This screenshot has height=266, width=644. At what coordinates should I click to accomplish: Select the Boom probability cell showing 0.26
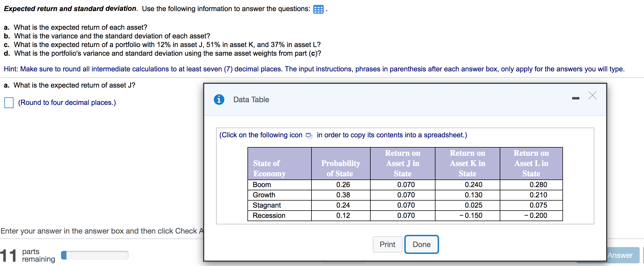343,185
